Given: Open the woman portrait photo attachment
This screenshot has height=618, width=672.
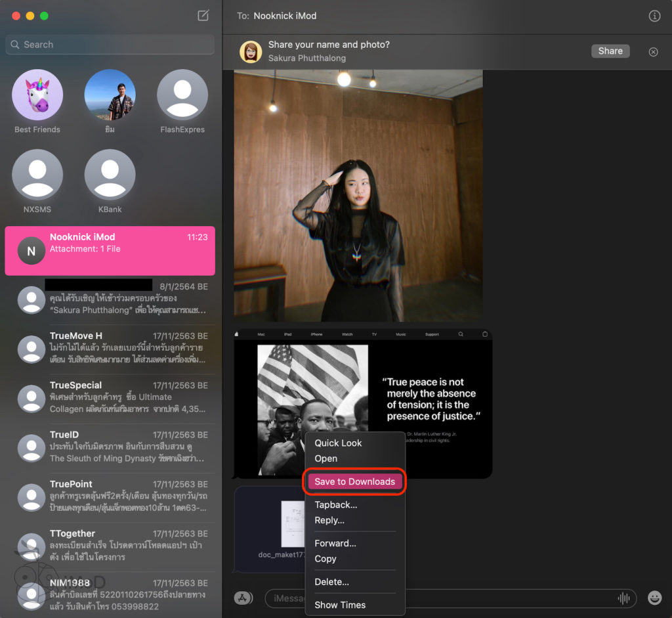Looking at the screenshot, I should point(358,196).
